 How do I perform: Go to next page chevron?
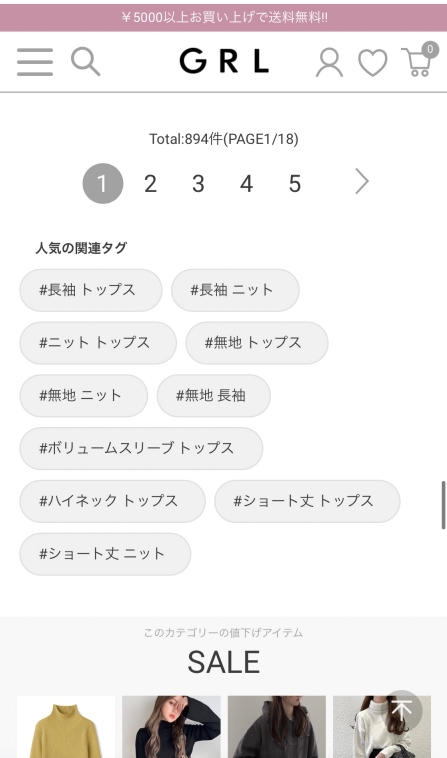[x=362, y=182]
